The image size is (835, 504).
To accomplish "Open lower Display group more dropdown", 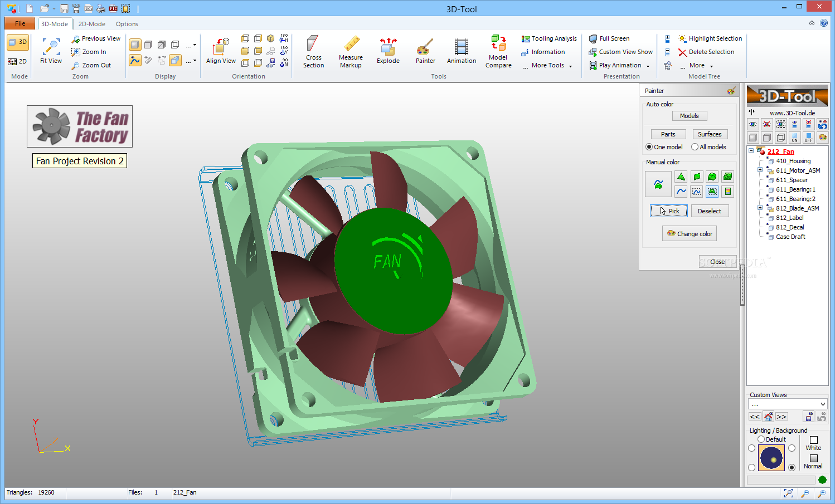I will pyautogui.click(x=191, y=61).
